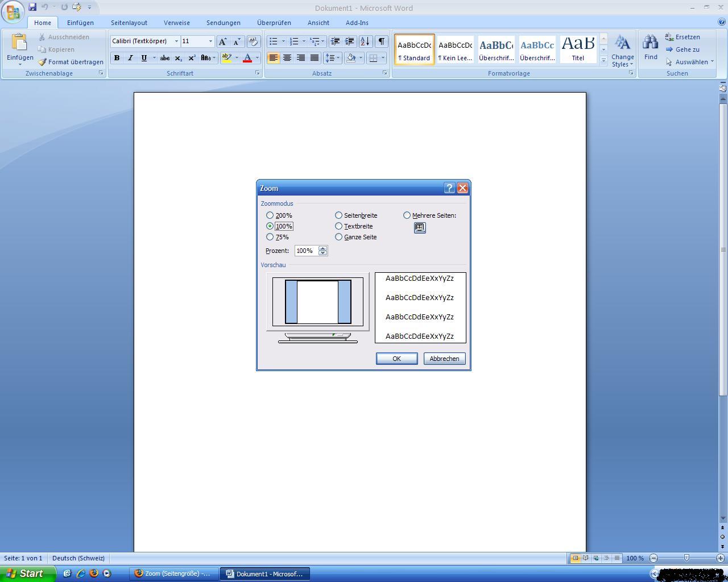Open Change Styles dropdown
Viewport: 728px width, 582px height.
click(x=622, y=51)
